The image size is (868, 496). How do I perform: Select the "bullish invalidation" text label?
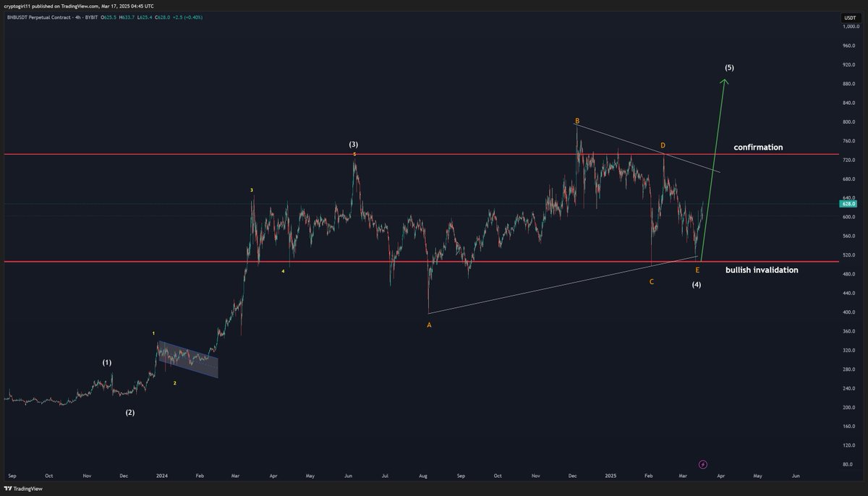(762, 270)
